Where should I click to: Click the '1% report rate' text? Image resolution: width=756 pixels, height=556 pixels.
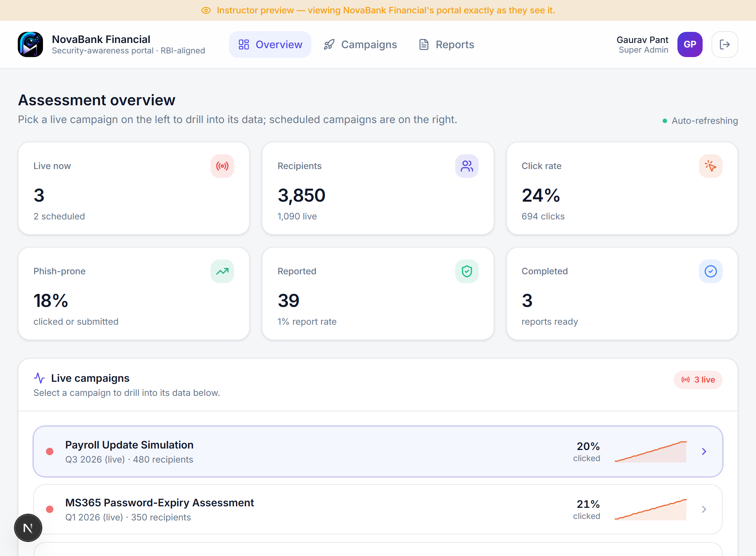pyautogui.click(x=307, y=322)
